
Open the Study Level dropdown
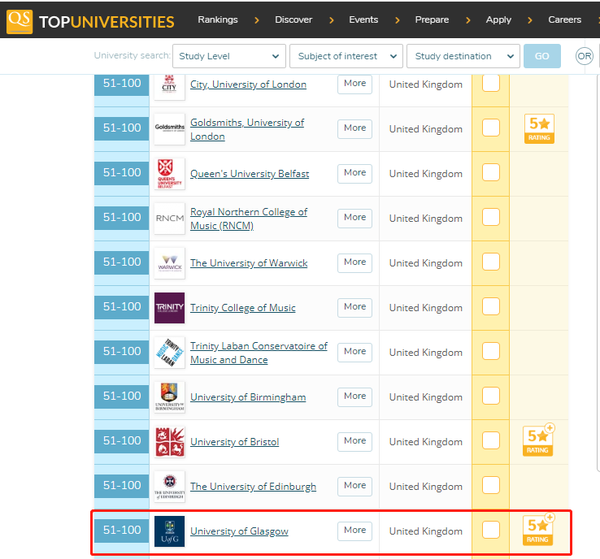(x=229, y=56)
